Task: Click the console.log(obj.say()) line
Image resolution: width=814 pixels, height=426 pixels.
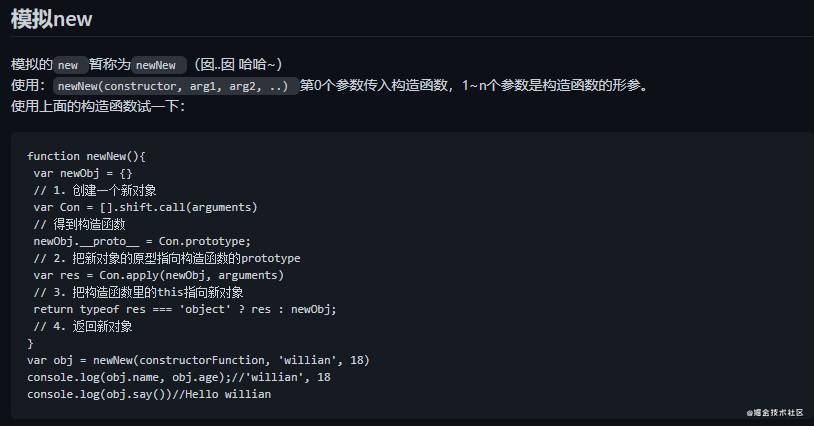Action: 149,394
